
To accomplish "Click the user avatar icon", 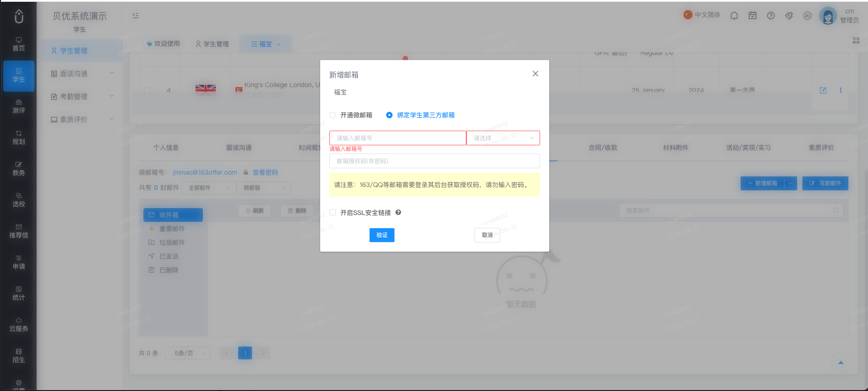I will pyautogui.click(x=828, y=16).
